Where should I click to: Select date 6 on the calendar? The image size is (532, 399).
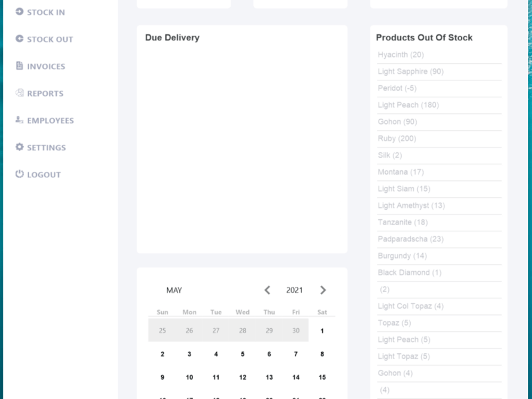click(x=269, y=354)
